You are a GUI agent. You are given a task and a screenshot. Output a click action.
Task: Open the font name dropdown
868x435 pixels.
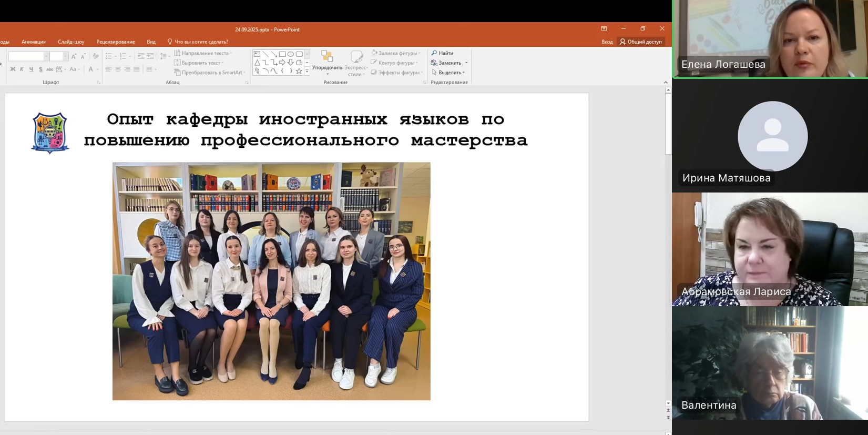coord(46,56)
